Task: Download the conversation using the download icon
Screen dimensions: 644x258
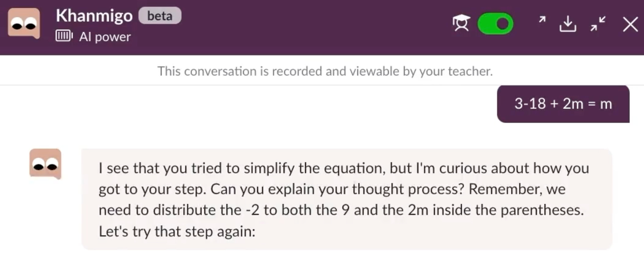Action: point(568,24)
